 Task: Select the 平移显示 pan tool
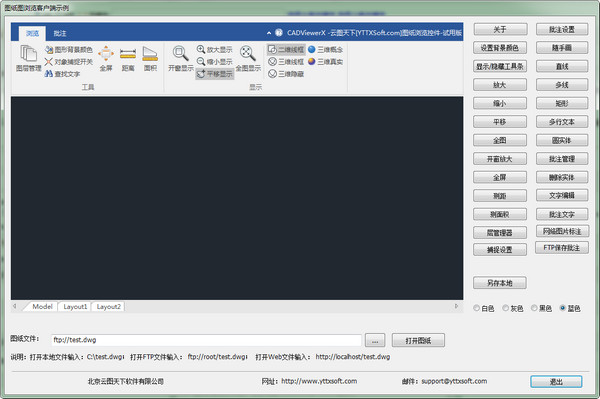pos(214,74)
